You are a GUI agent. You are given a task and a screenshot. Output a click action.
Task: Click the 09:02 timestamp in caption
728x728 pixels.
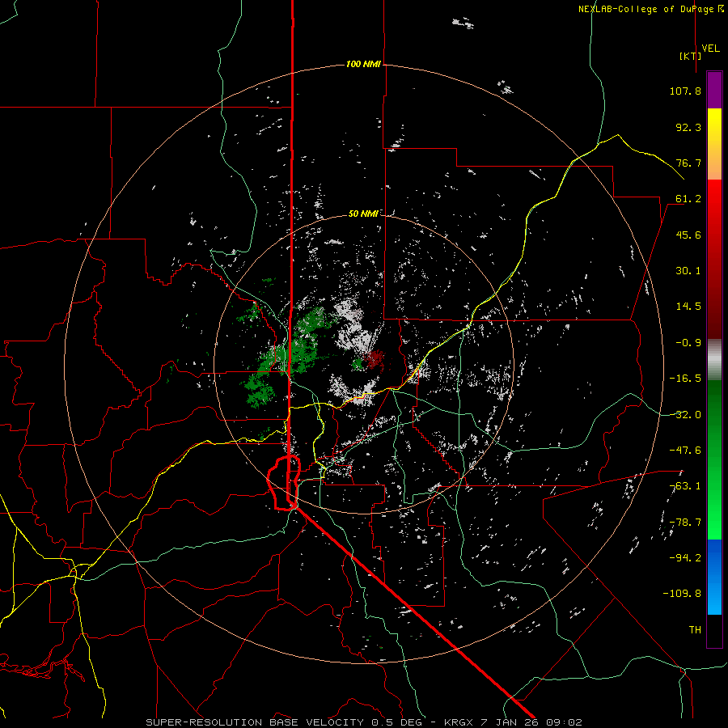point(565,722)
